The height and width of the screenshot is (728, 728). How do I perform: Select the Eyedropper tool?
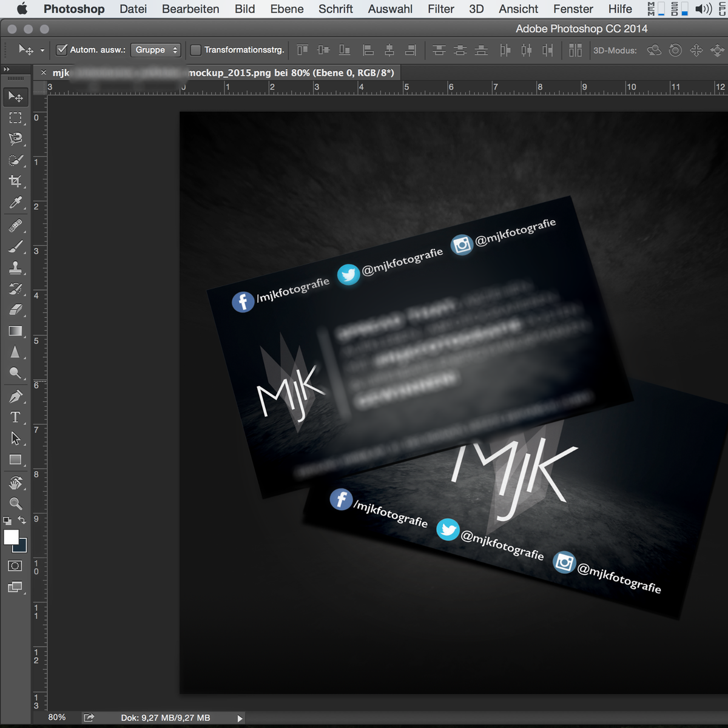coord(15,203)
